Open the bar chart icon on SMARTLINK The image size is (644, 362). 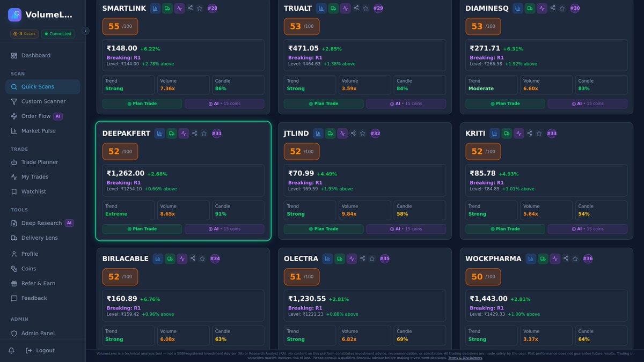click(156, 8)
